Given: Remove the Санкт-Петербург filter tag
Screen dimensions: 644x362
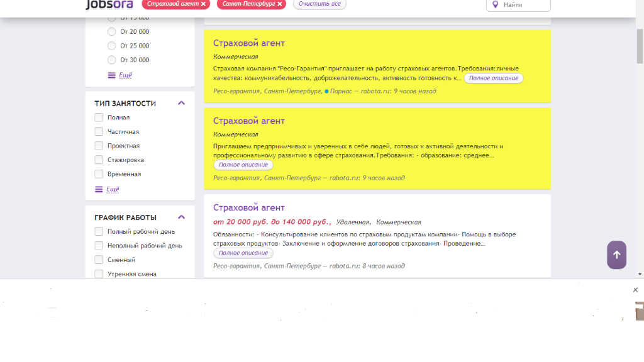Looking at the screenshot, I should (x=280, y=4).
